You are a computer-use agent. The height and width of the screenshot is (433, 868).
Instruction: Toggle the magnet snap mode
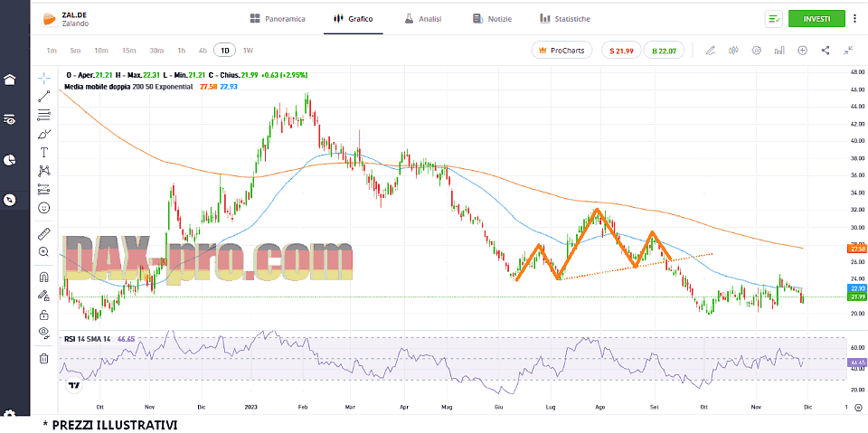point(44,278)
